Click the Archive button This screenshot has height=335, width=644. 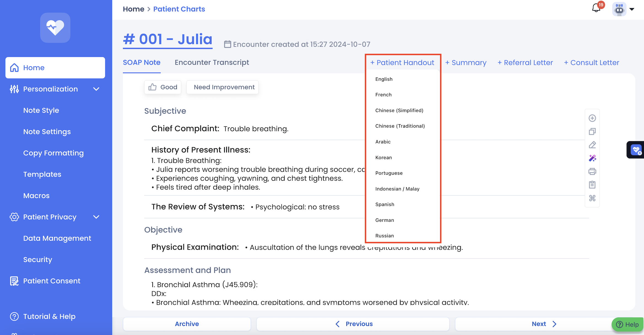coord(187,324)
